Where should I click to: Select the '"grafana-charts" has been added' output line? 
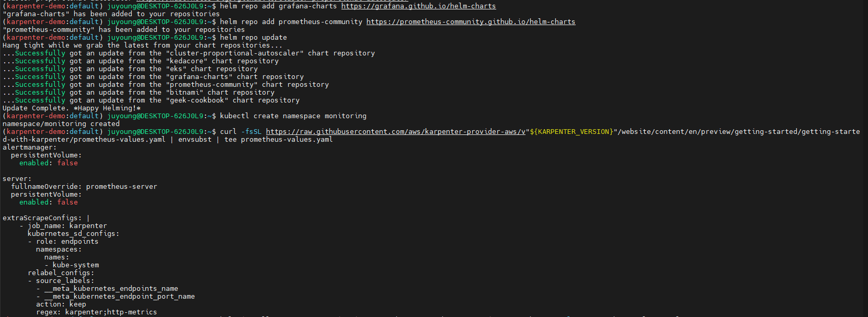(x=111, y=14)
